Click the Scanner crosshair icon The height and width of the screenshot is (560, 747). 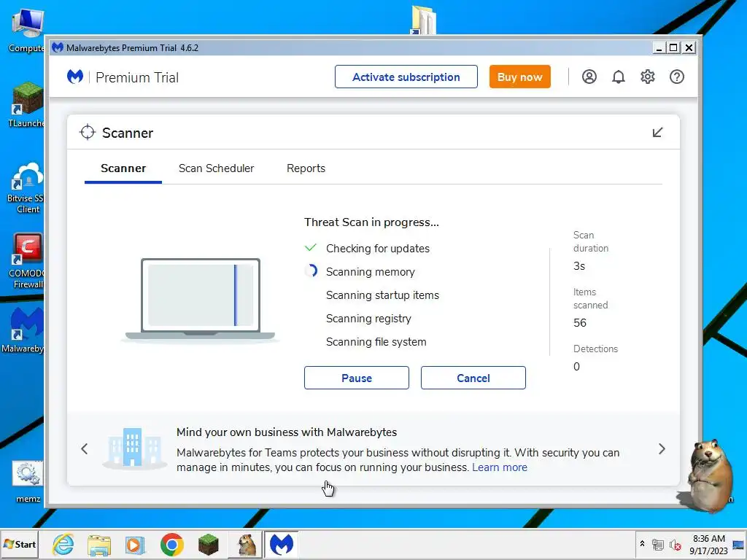click(88, 133)
